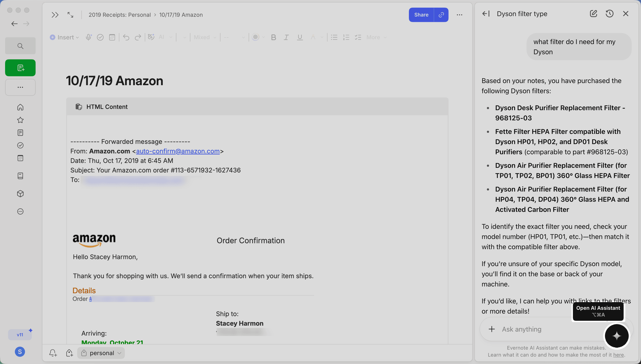Open the personal notebook dropdown
This screenshot has width=641, height=364.
click(101, 353)
